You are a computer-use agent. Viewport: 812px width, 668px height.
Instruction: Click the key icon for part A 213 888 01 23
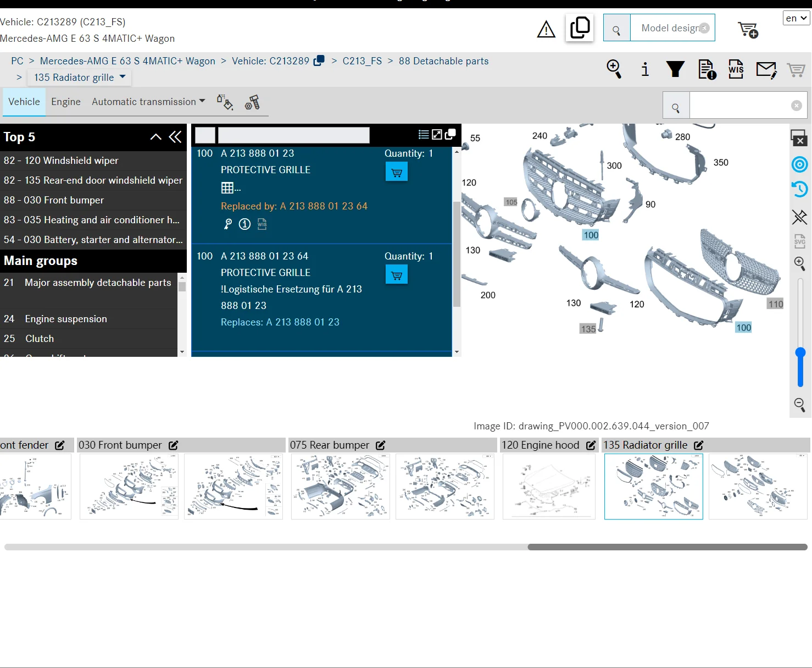coord(228,224)
